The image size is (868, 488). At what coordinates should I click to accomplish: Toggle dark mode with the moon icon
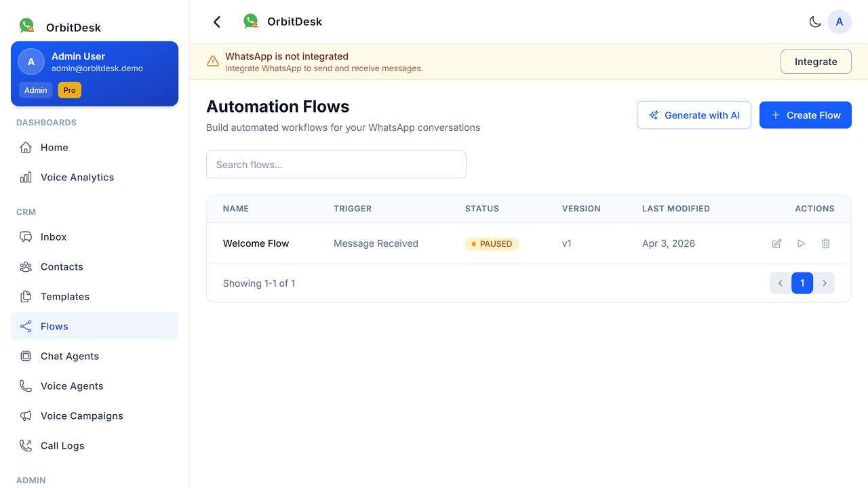click(815, 22)
